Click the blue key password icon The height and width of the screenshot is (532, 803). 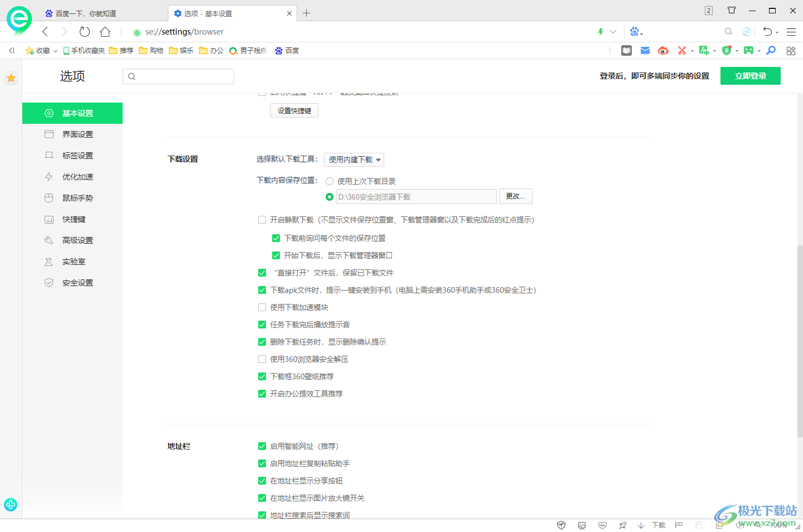coord(771,51)
